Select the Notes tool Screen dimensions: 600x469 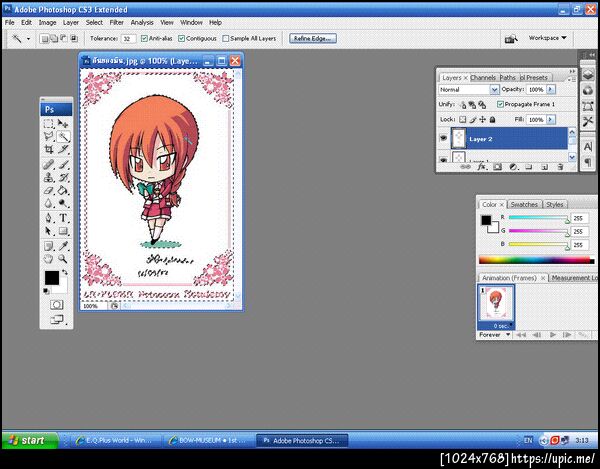click(48, 246)
